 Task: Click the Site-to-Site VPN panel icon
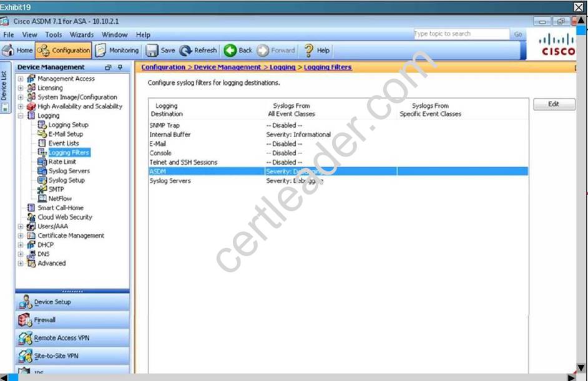coord(25,356)
